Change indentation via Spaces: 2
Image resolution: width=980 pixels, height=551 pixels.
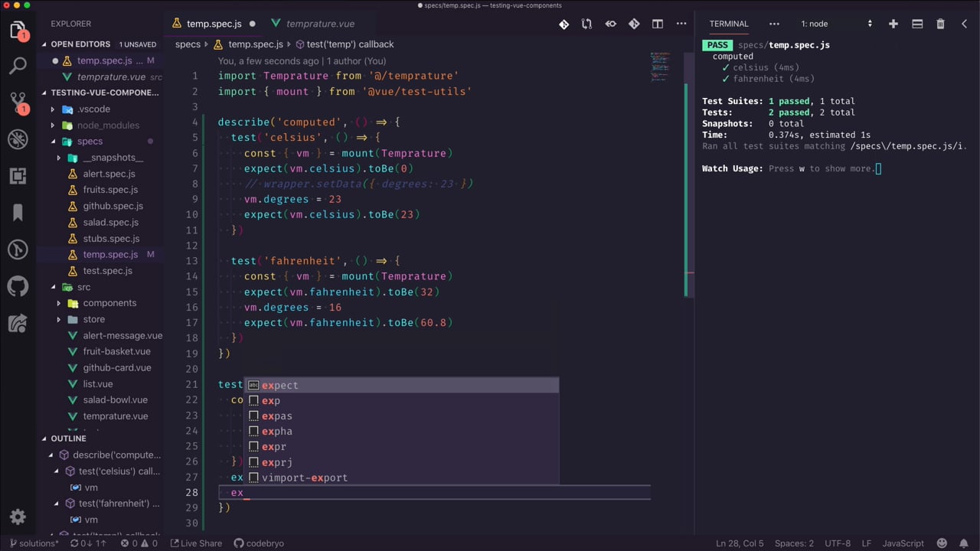click(794, 543)
